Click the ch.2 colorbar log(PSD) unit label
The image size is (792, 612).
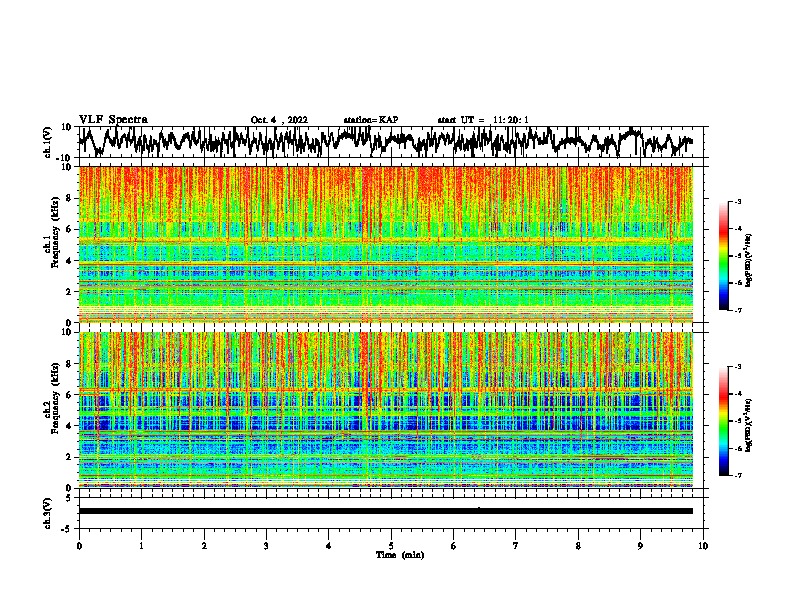tap(749, 424)
